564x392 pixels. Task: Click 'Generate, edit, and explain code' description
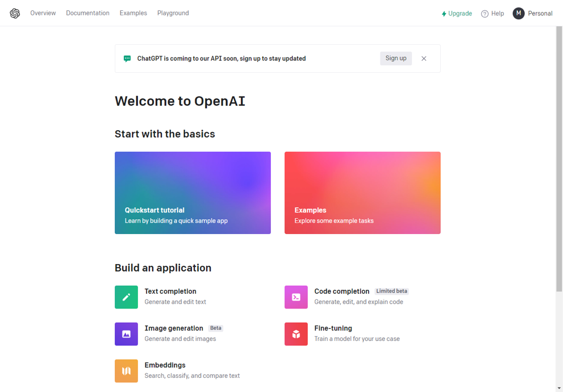coord(358,302)
